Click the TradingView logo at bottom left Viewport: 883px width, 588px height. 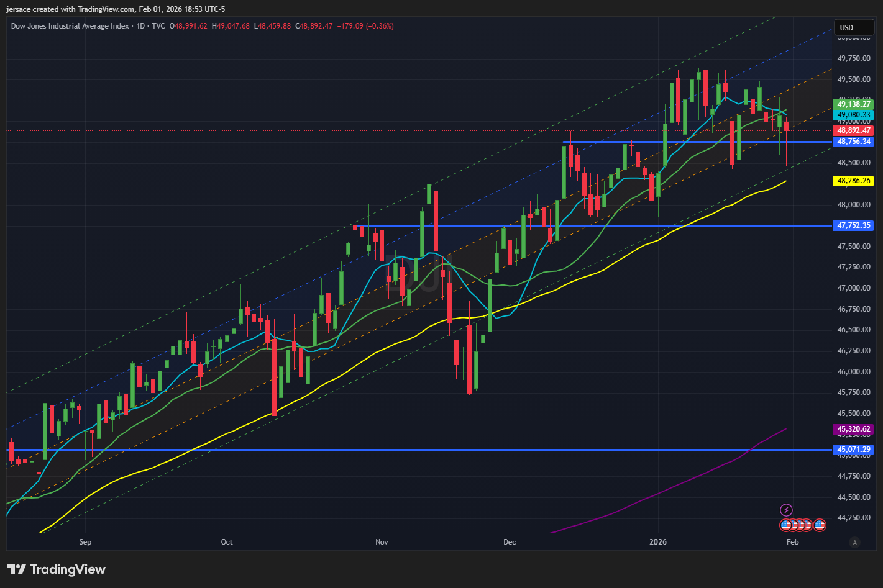pyautogui.click(x=57, y=569)
